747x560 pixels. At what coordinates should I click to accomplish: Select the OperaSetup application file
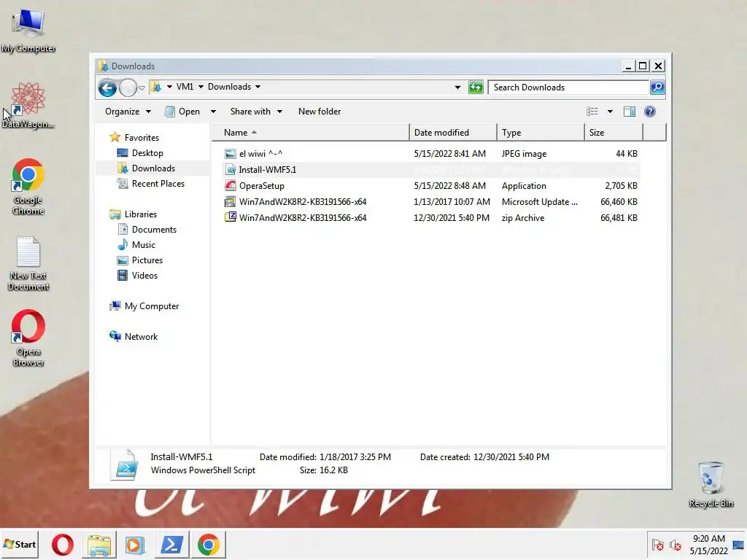point(431,186)
